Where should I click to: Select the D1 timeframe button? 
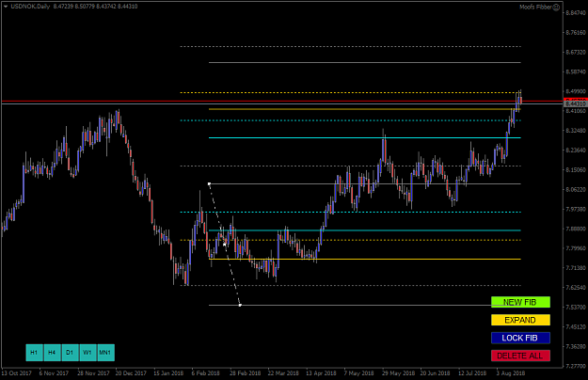(x=70, y=353)
